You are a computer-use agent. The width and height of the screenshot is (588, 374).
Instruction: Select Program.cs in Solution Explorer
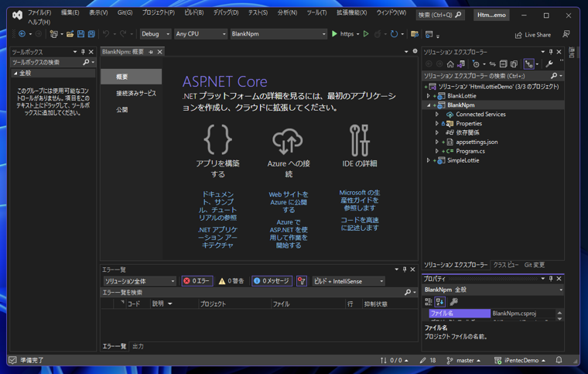pyautogui.click(x=470, y=152)
